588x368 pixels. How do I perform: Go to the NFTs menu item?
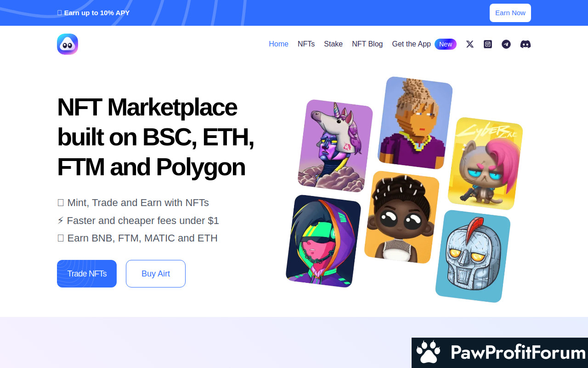pyautogui.click(x=306, y=44)
